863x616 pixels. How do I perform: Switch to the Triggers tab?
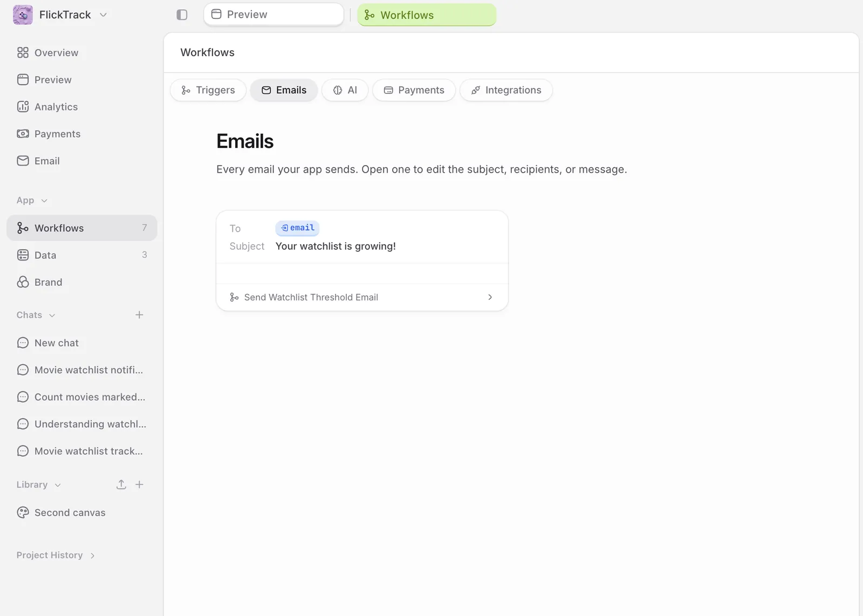208,90
